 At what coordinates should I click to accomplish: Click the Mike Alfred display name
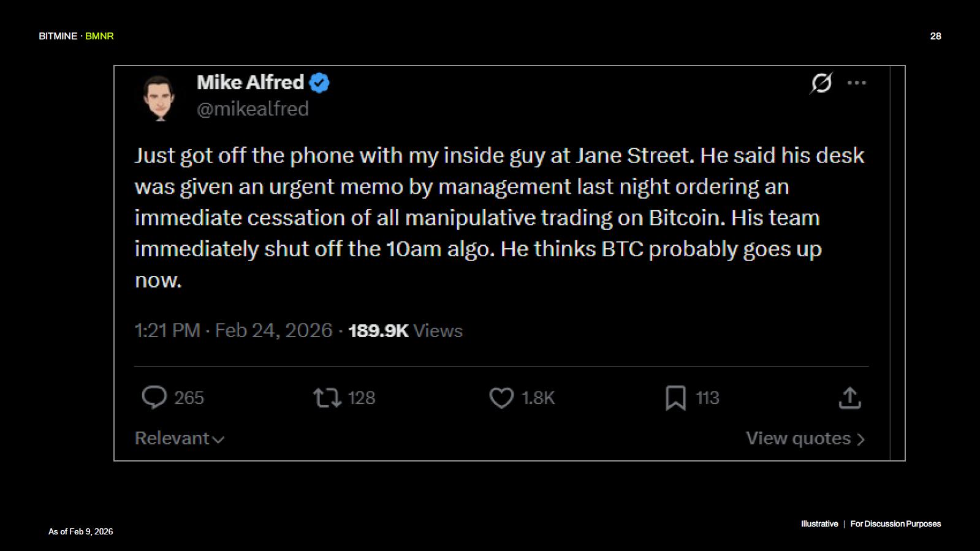pyautogui.click(x=250, y=82)
